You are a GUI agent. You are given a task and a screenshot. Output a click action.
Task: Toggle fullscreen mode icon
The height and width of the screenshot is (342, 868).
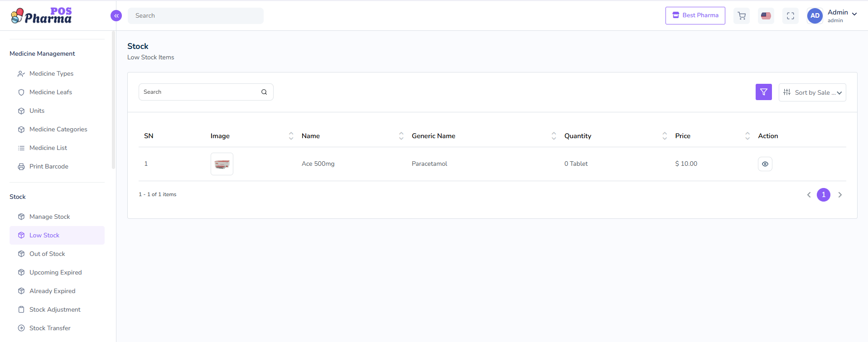click(x=791, y=16)
